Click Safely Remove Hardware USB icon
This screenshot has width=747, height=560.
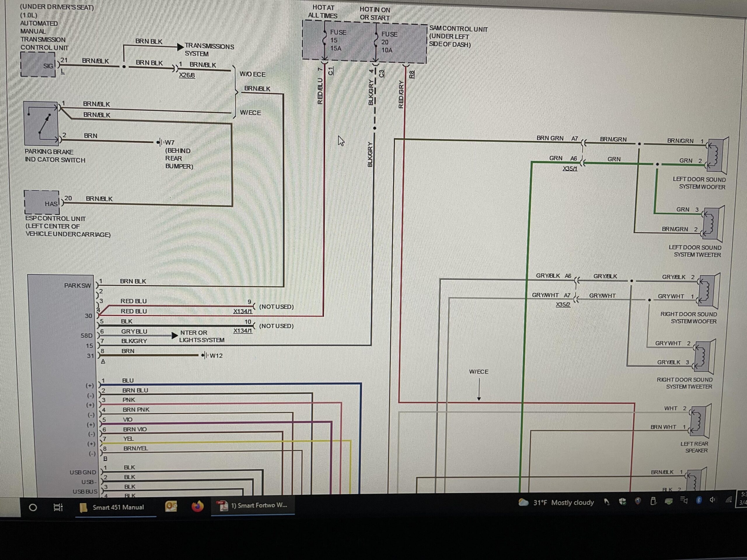click(653, 501)
